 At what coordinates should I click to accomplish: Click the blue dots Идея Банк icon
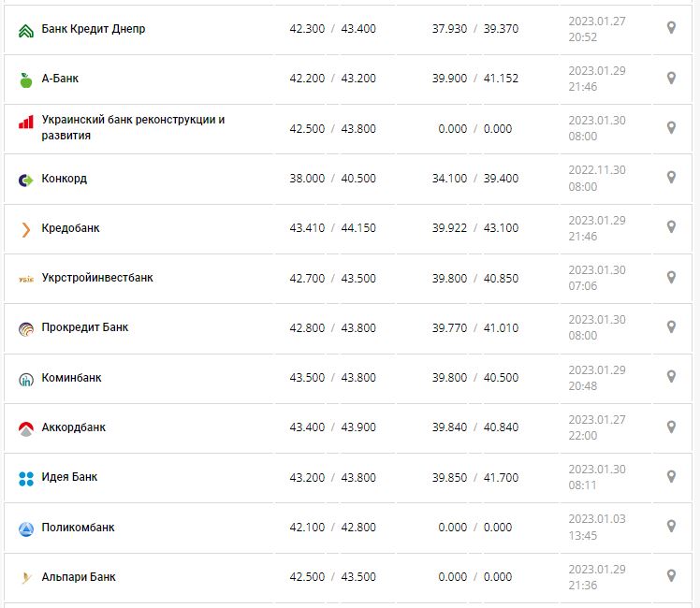pos(26,478)
